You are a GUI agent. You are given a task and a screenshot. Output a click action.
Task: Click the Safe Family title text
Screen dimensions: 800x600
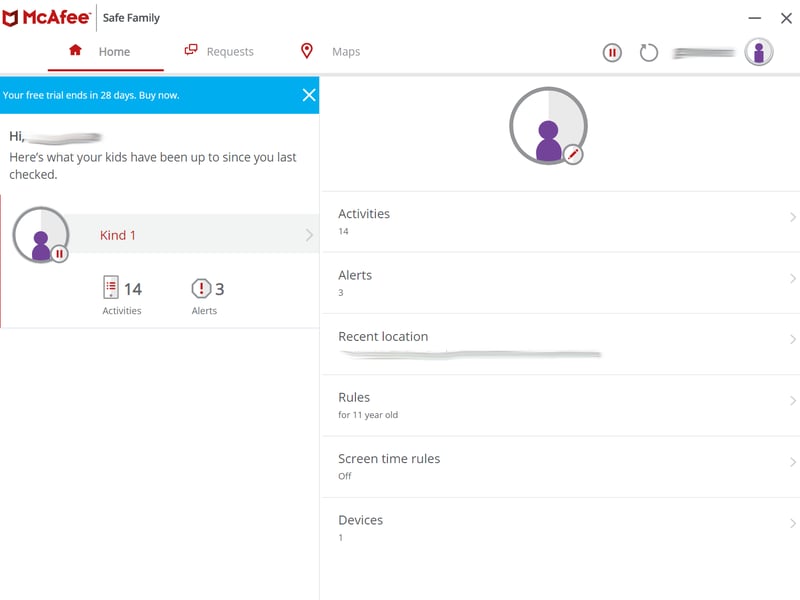click(x=131, y=18)
